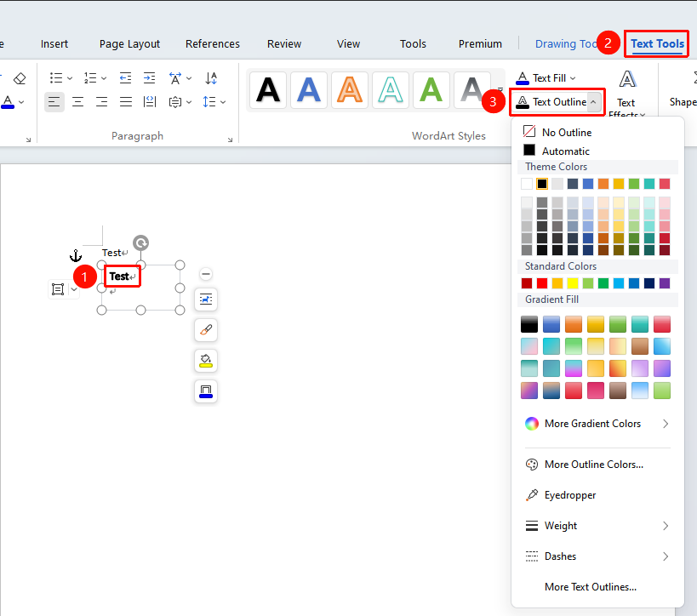Click the shape fill bucket icon in the floating toolbar
This screenshot has height=616, width=697.
point(206,361)
